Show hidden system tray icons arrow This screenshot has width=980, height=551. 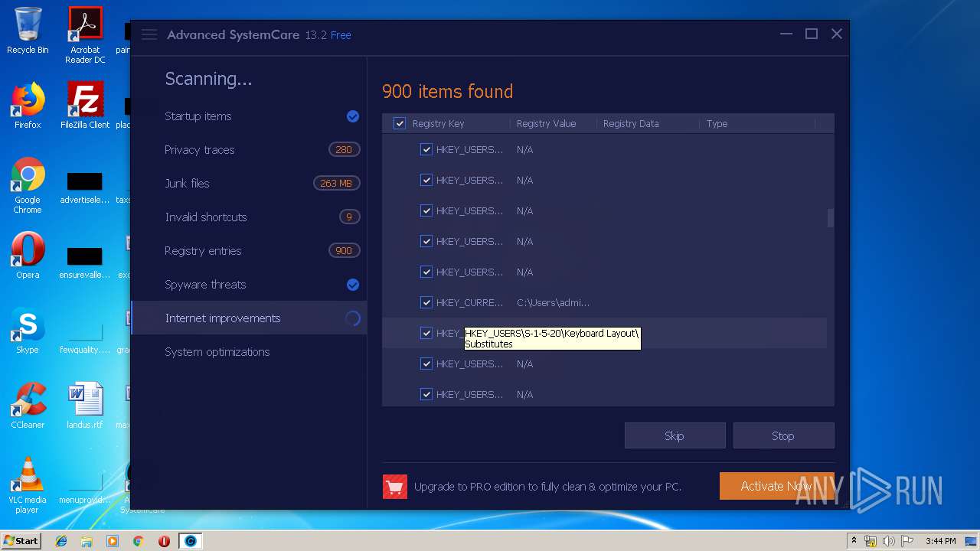pyautogui.click(x=854, y=541)
